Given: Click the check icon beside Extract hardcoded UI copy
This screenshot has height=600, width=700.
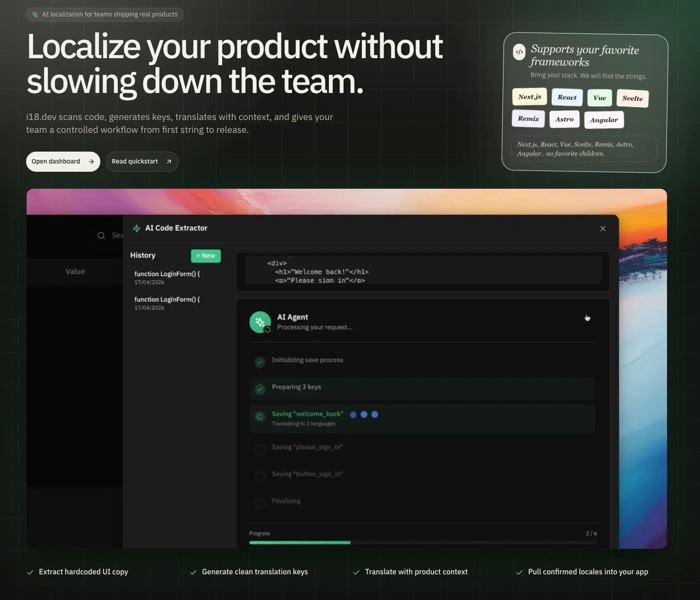Looking at the screenshot, I should coord(30,573).
